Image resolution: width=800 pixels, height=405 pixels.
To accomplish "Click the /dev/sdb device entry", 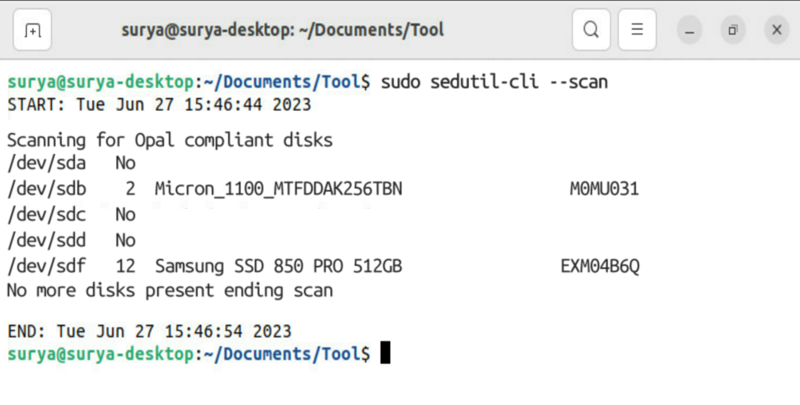I will pos(46,189).
